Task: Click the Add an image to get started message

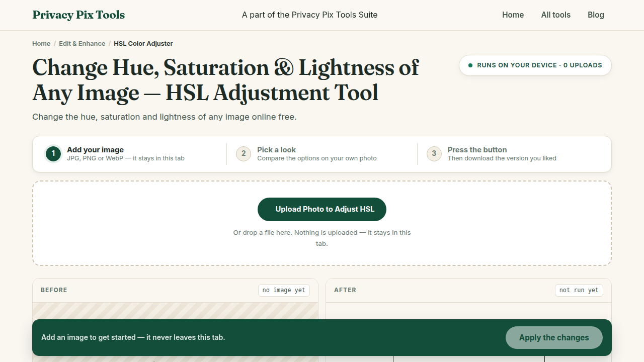Action: [133, 337]
